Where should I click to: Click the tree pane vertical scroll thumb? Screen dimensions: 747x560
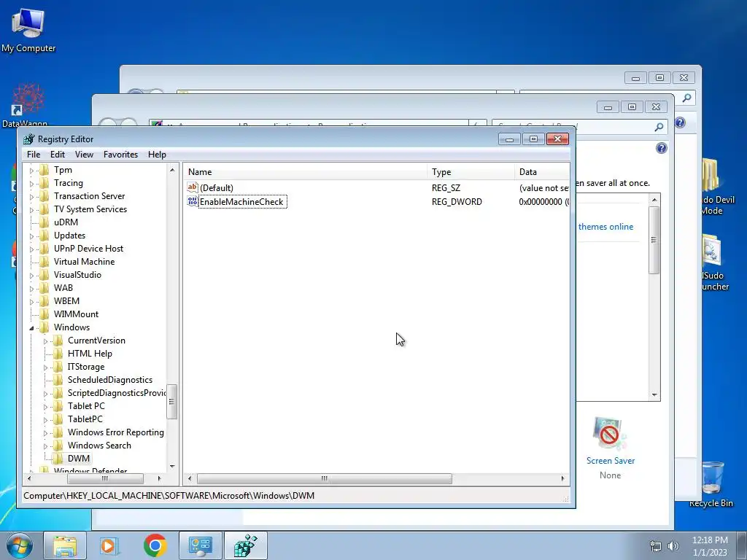[x=172, y=402]
